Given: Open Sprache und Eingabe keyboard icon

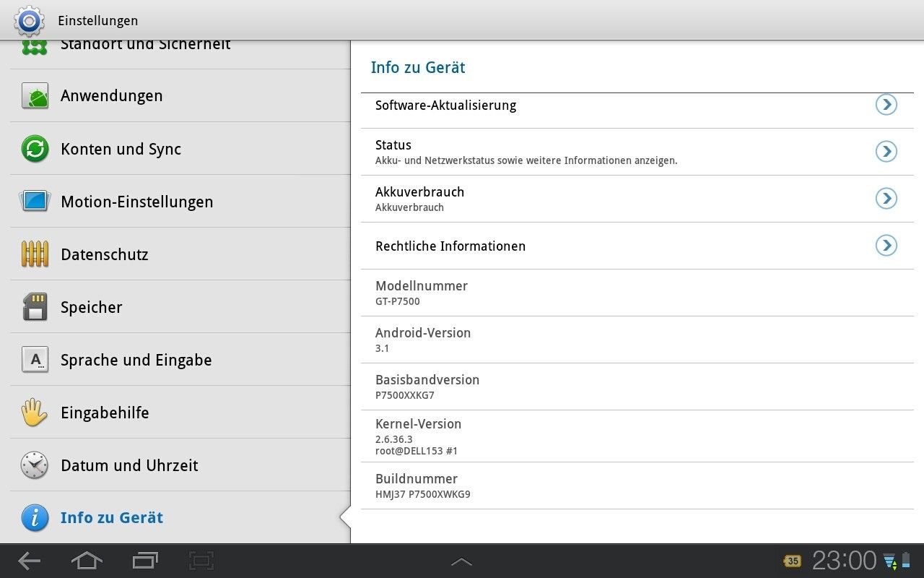Looking at the screenshot, I should [x=35, y=360].
